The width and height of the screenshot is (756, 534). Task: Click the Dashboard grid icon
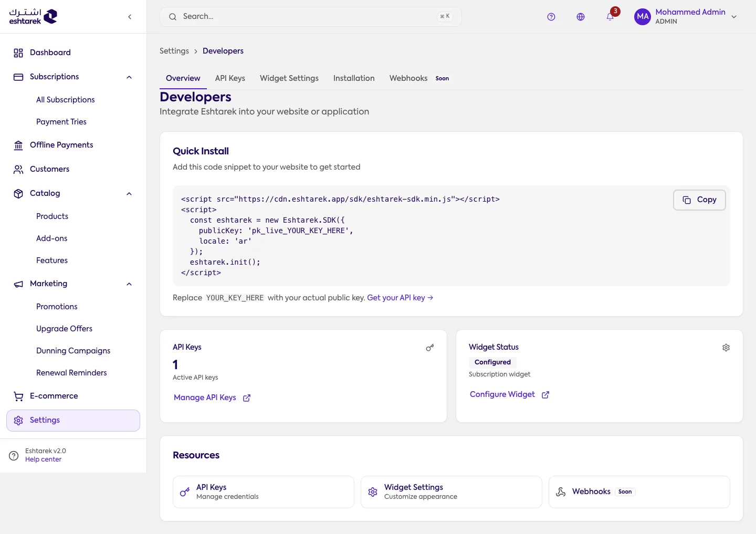point(18,53)
